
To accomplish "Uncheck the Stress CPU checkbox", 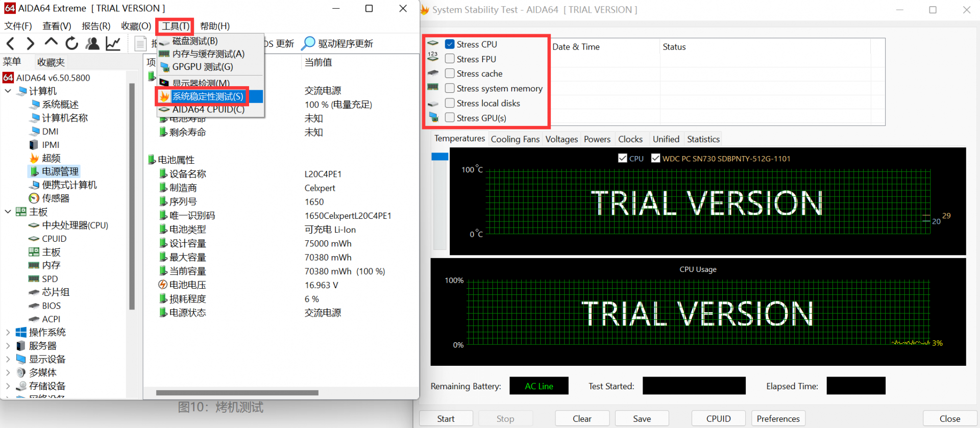I will [x=450, y=44].
